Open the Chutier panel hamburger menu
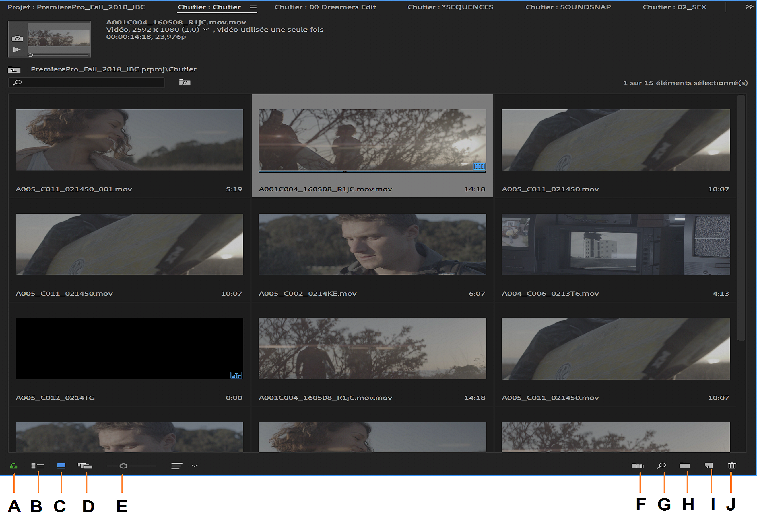 point(253,7)
